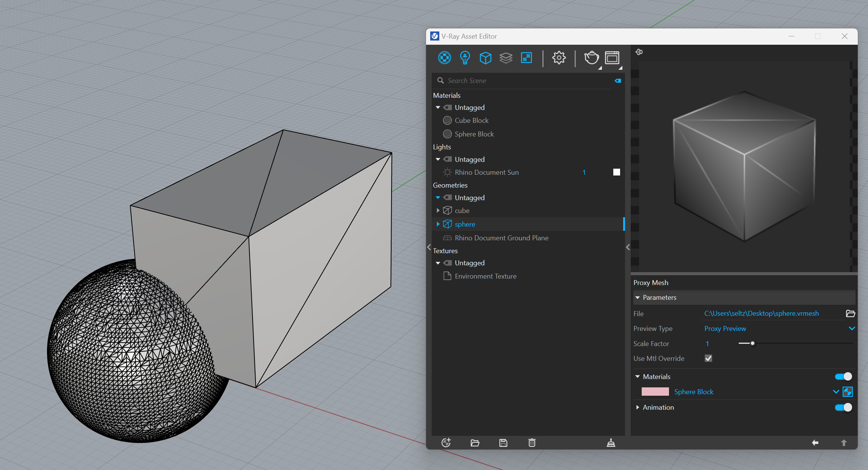Image resolution: width=868 pixels, height=470 pixels.
Task: Toggle the Materials override switch
Action: tap(843, 377)
